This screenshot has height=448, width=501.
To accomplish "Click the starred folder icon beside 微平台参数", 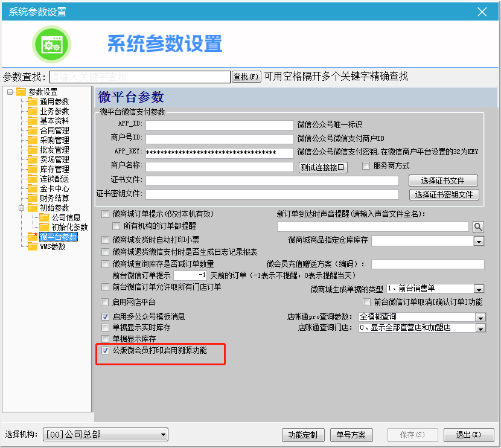I will (x=33, y=237).
